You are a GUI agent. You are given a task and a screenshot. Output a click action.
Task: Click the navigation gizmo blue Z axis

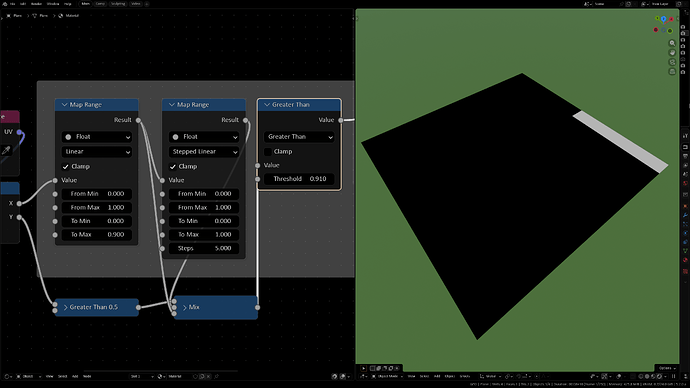664,19
